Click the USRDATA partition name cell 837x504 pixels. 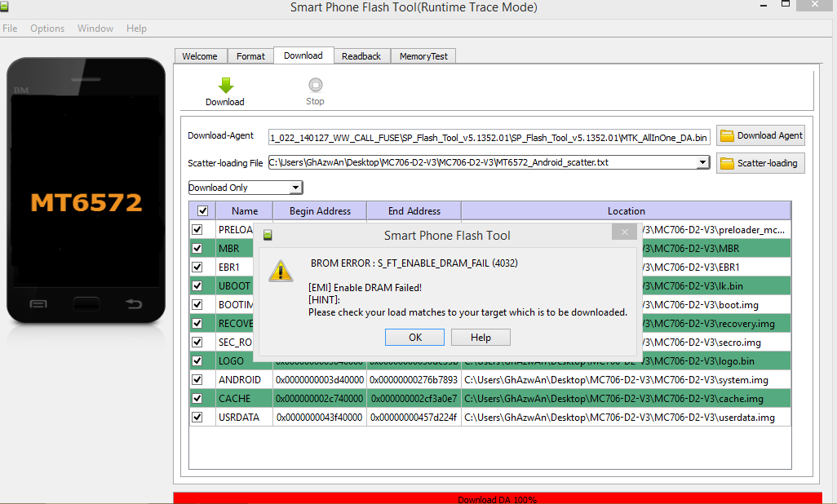pos(245,417)
